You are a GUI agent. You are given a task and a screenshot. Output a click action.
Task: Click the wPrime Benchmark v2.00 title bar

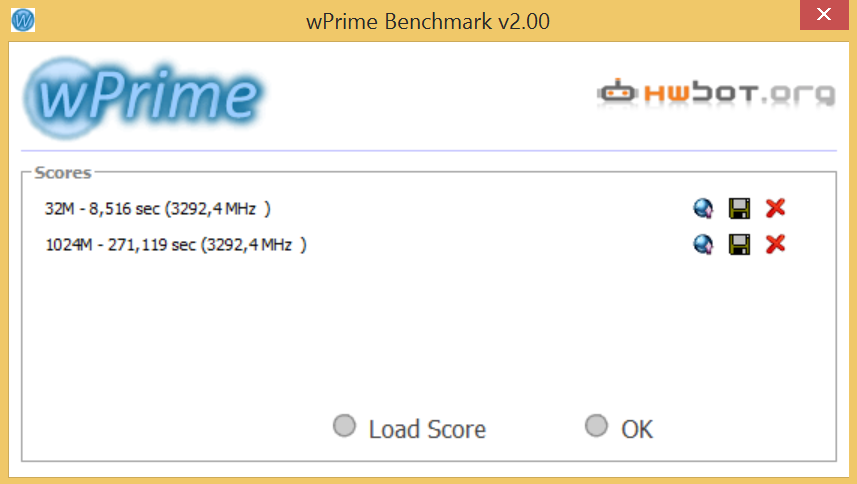[x=428, y=21]
